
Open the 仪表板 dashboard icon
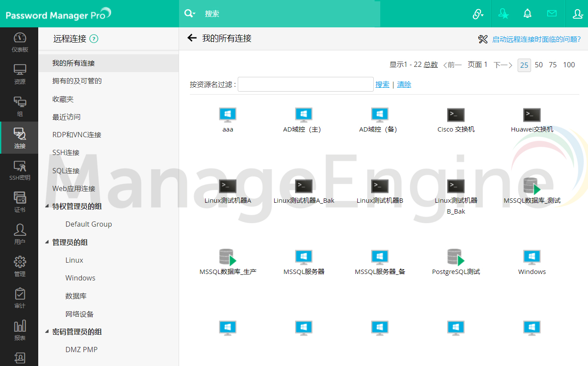20,37
